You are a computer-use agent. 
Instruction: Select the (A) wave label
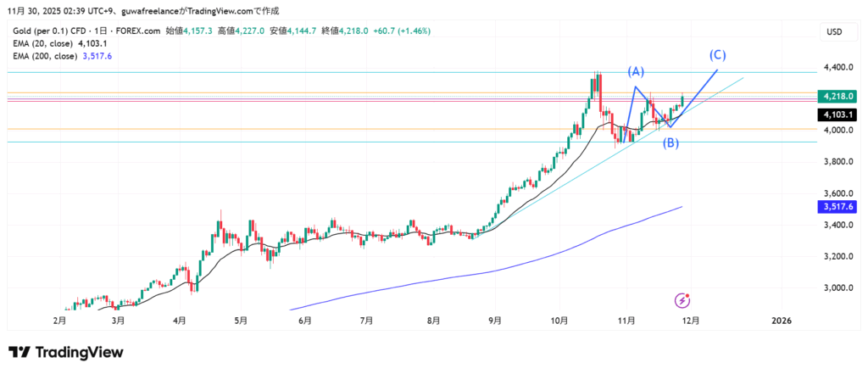[637, 71]
